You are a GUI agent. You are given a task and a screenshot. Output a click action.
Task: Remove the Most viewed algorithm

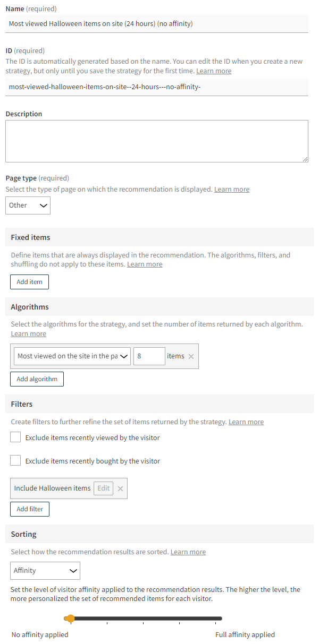coord(190,356)
